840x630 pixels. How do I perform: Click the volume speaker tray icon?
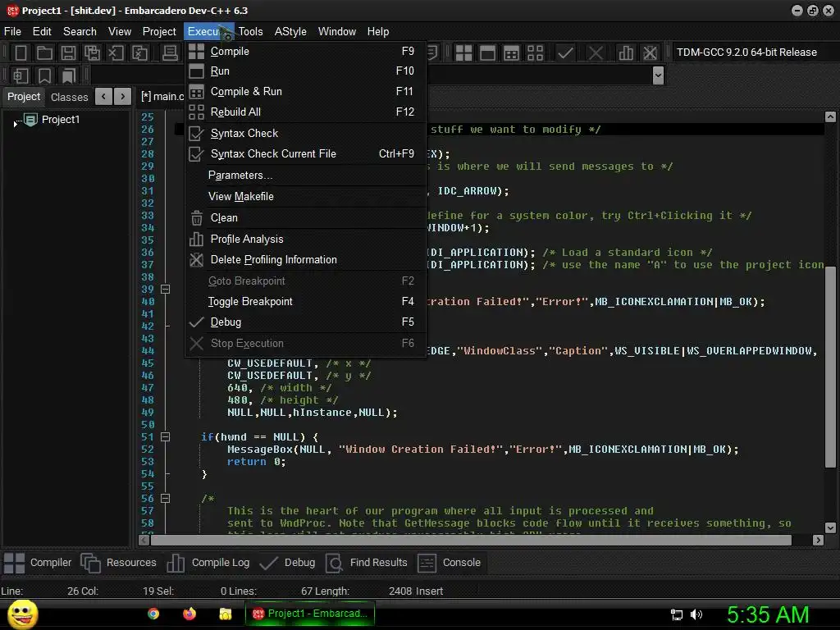point(696,614)
